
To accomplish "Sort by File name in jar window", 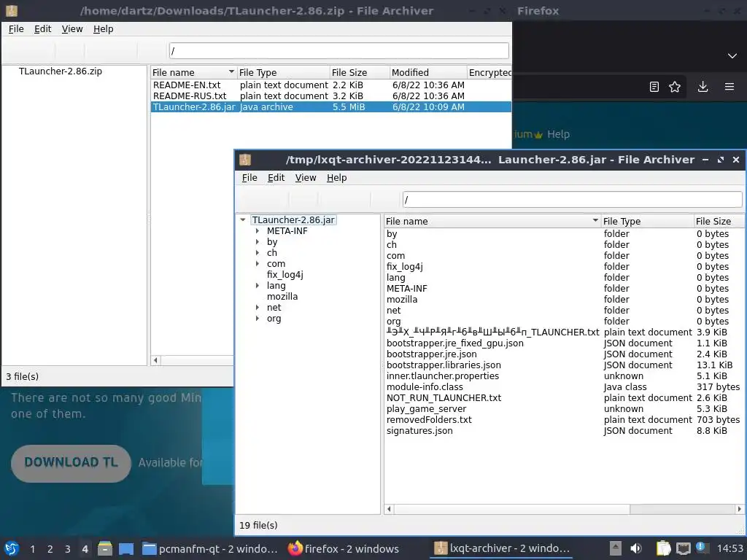I will (492, 222).
